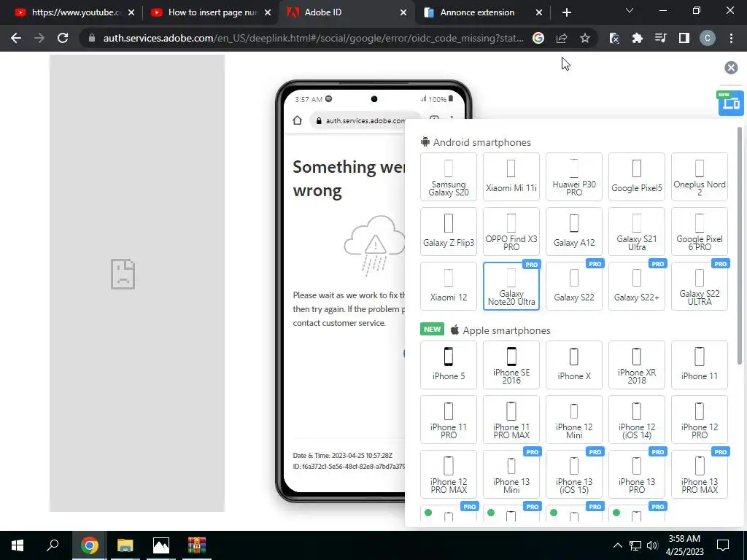Viewport: 747px width, 560px height.
Task: Choose the Google Pixel 6 PRO device
Action: (x=700, y=231)
